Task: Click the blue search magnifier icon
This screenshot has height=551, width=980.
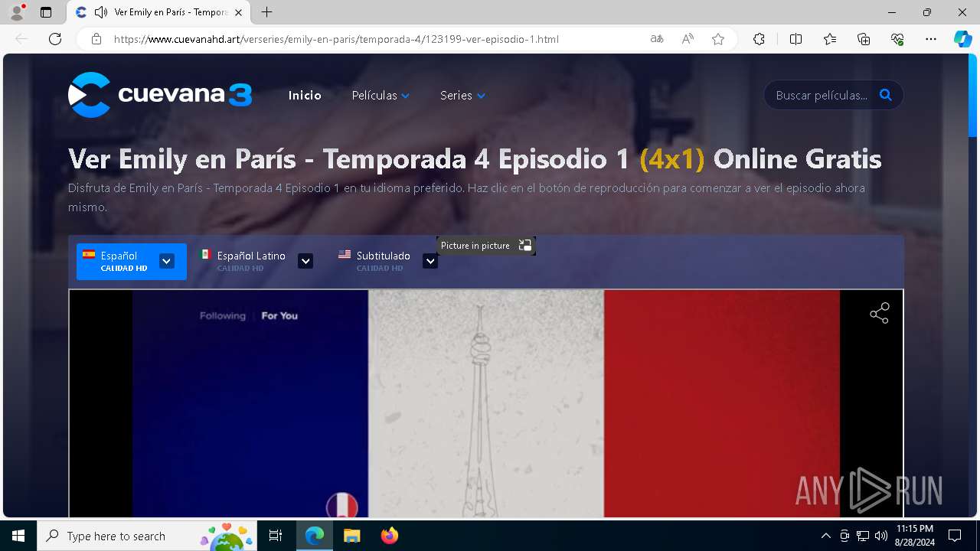Action: pos(886,95)
